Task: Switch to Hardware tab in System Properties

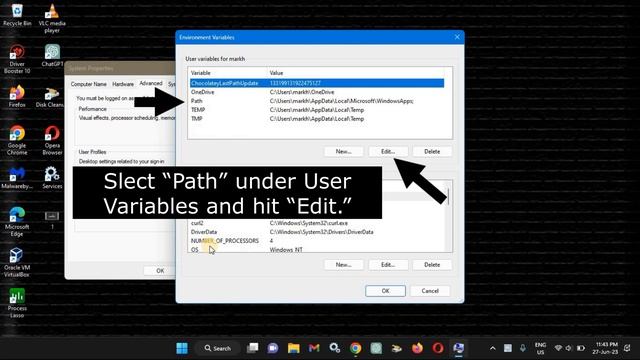Action: click(123, 84)
